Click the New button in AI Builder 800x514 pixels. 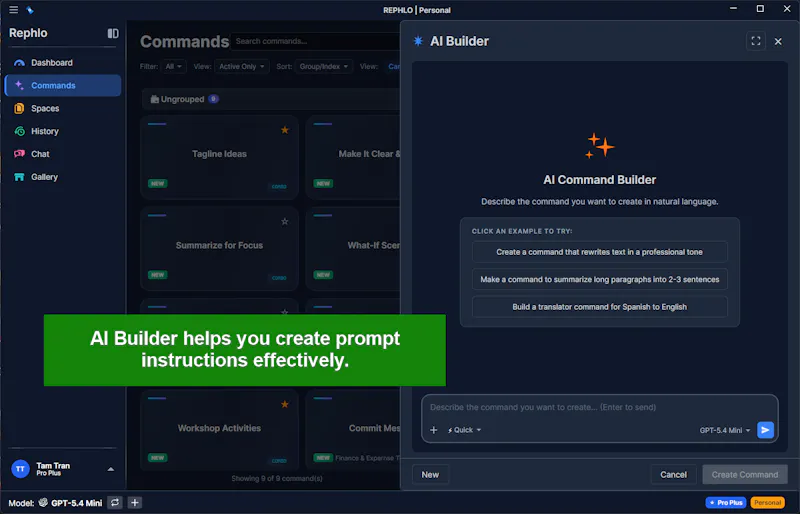click(x=430, y=475)
